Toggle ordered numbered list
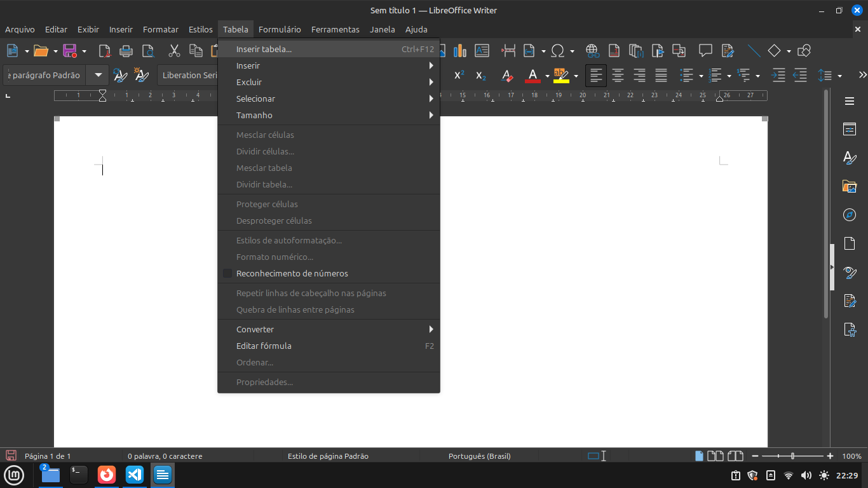This screenshot has width=868, height=488. 715,76
